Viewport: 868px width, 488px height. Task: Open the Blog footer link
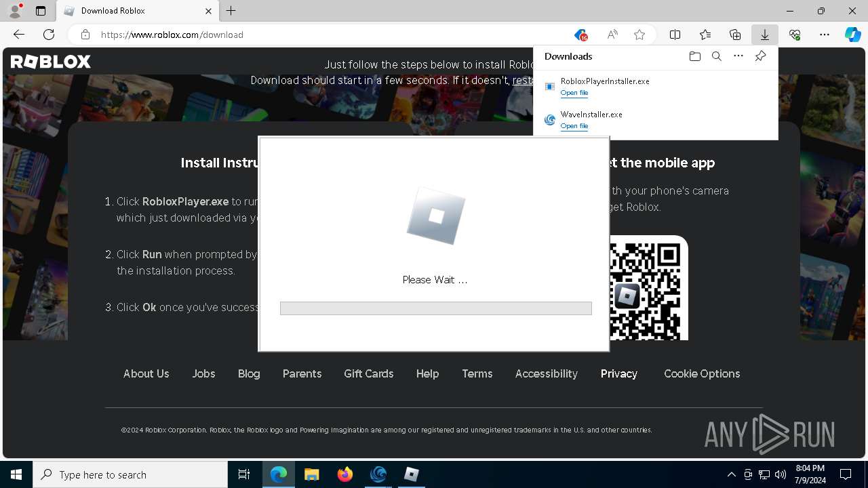coord(249,373)
